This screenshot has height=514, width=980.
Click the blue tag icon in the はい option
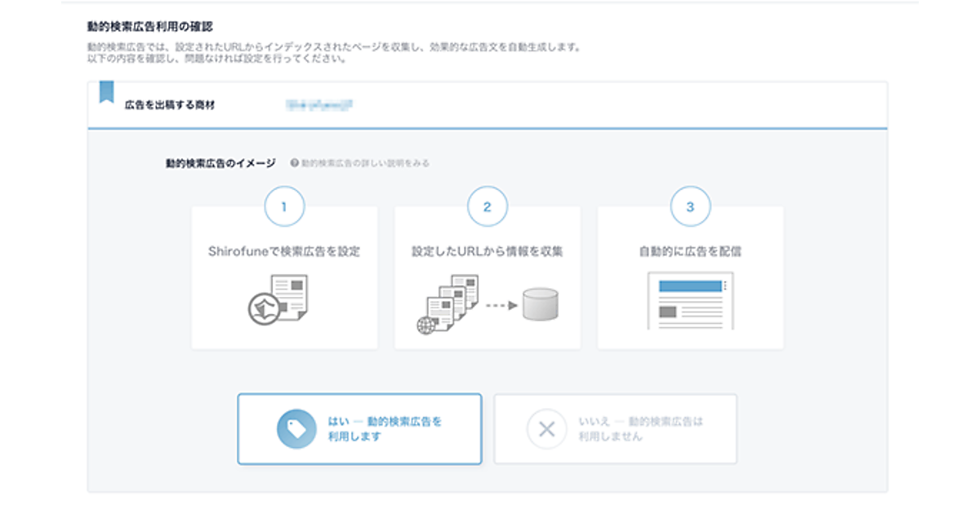pyautogui.click(x=296, y=429)
